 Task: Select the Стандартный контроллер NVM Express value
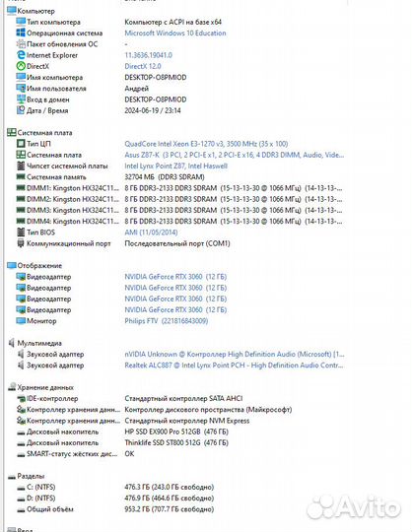pos(187,421)
